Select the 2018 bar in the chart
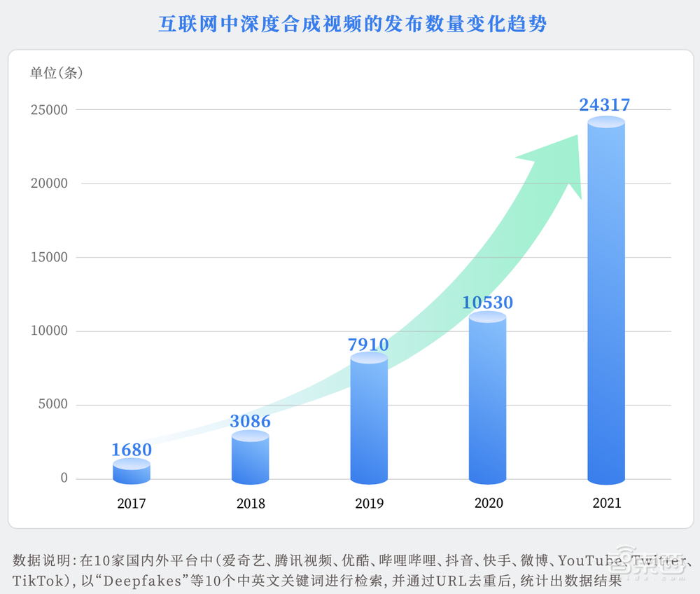Screen dimensions: 700x594 coord(251,459)
